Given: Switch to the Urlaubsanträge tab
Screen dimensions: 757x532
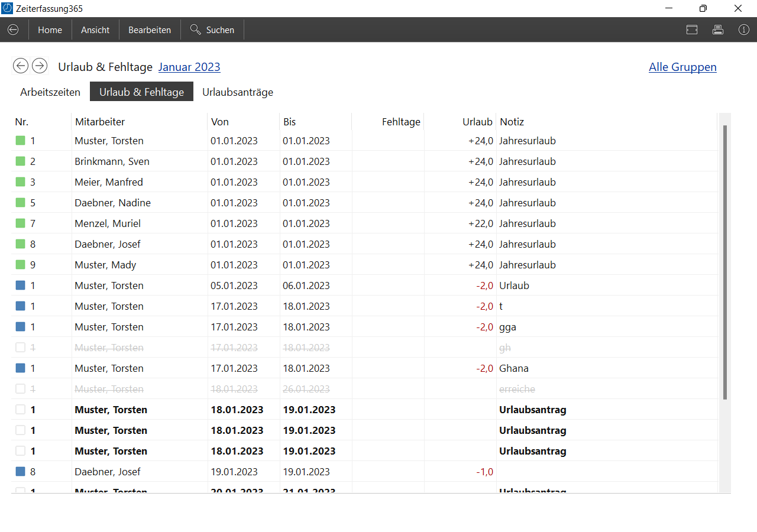Looking at the screenshot, I should click(238, 92).
